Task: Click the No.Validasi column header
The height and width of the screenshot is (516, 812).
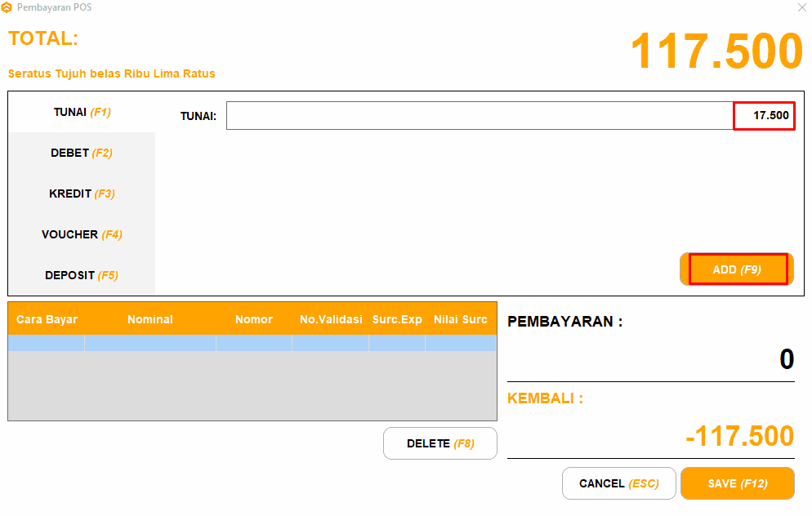Action: [x=331, y=319]
